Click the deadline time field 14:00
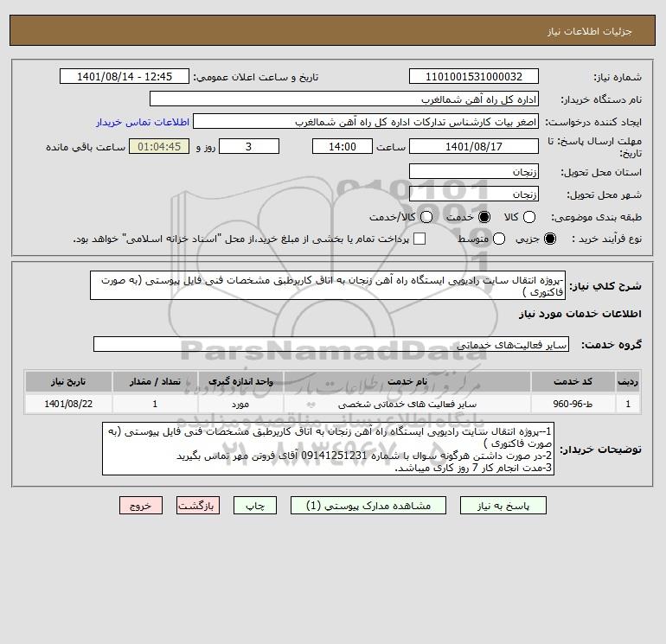This screenshot has width=666, height=644. click(x=343, y=146)
